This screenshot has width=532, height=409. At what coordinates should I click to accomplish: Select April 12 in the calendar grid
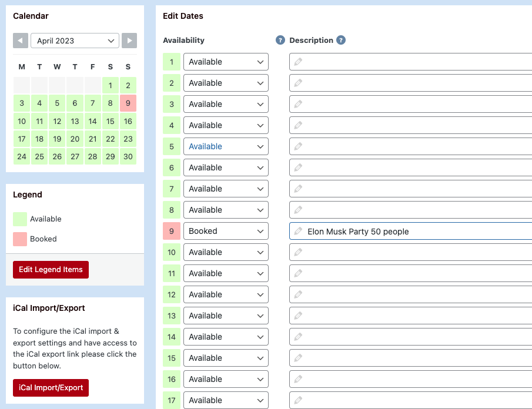57,121
